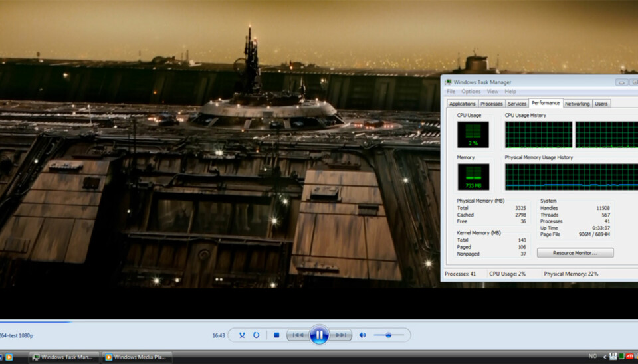
Task: Click the CPU Usage 2% gauge
Action: (x=473, y=135)
